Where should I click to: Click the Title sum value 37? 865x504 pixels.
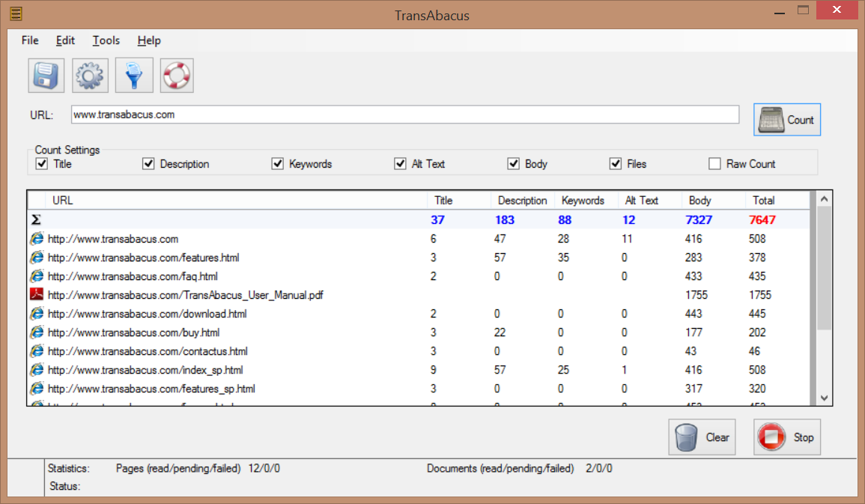(x=438, y=219)
